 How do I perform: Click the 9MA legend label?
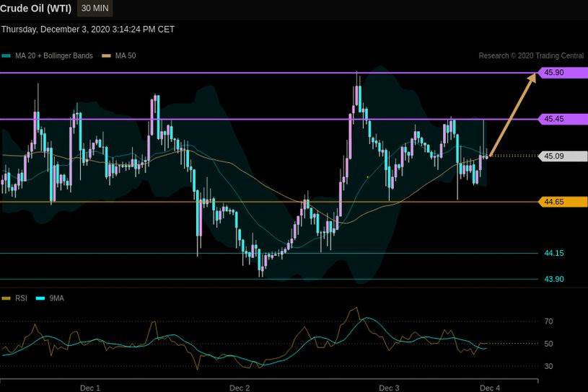[56, 298]
